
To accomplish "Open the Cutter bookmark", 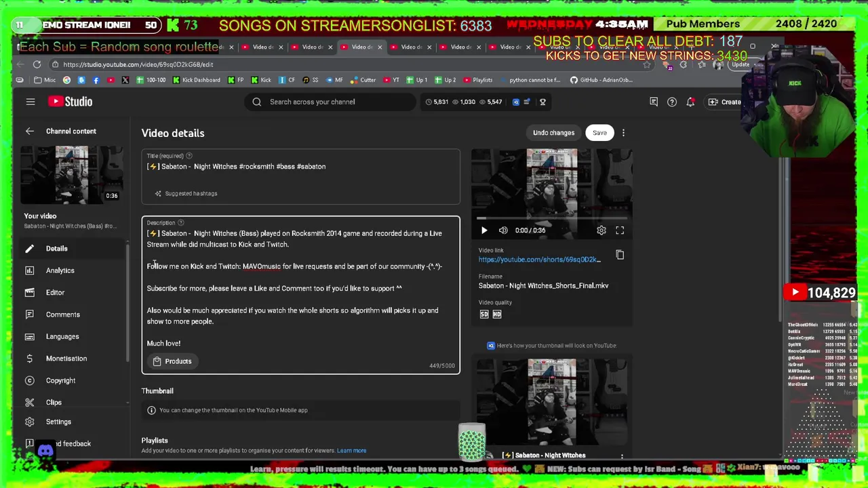I will [x=363, y=80].
